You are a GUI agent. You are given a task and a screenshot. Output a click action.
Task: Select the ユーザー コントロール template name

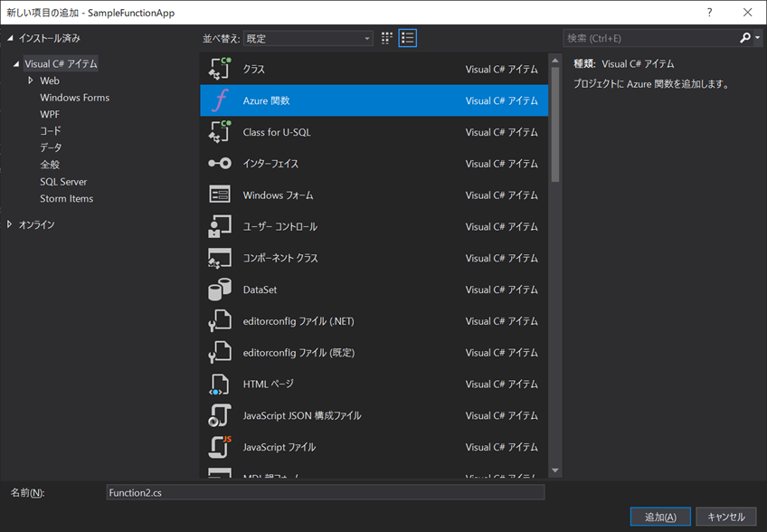280,226
